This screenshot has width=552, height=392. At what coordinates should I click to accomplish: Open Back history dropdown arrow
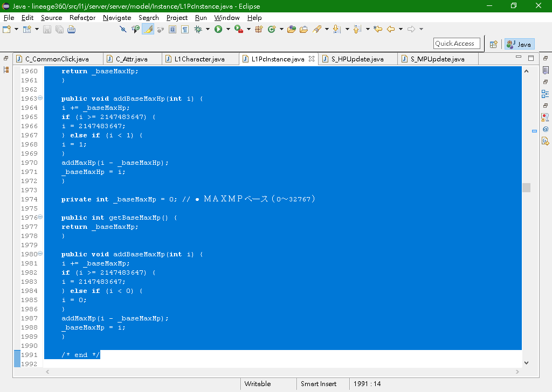401,29
